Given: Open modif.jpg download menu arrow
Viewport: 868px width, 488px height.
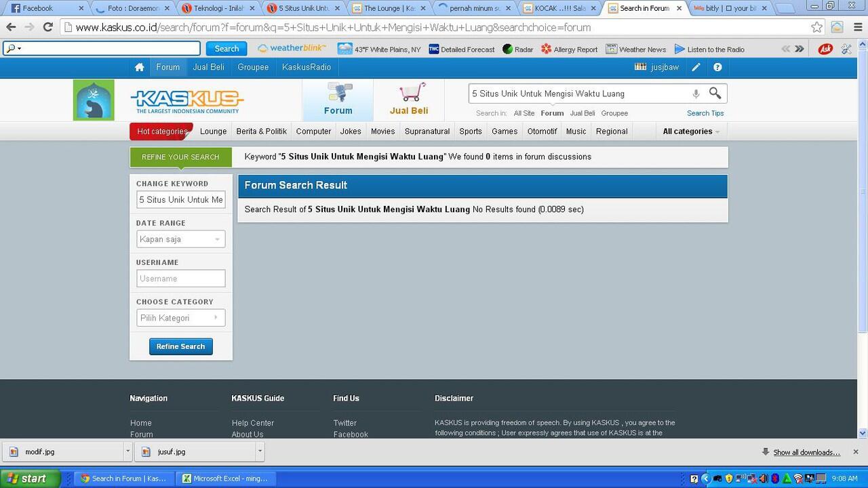Looking at the screenshot, I should 127,451.
